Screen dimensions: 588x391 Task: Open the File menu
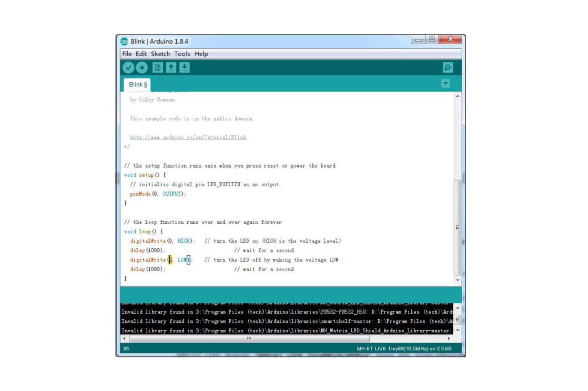pyautogui.click(x=127, y=54)
